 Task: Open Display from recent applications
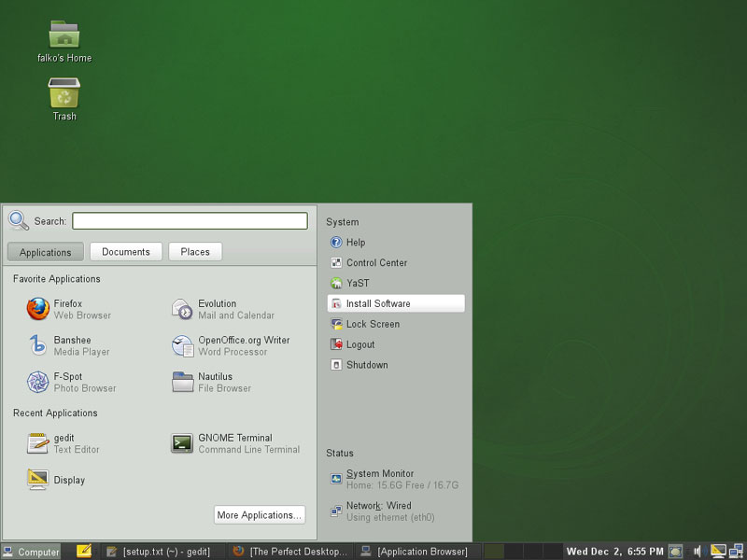coord(56,480)
